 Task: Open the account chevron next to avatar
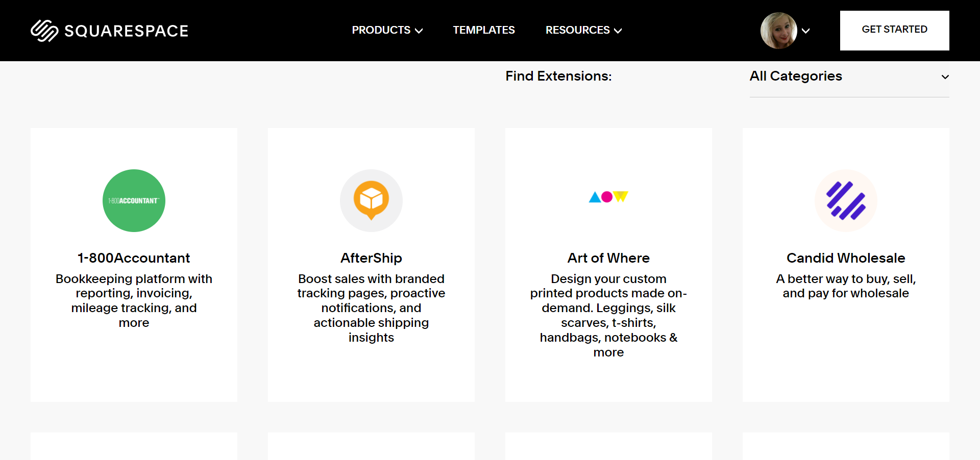[x=806, y=31]
